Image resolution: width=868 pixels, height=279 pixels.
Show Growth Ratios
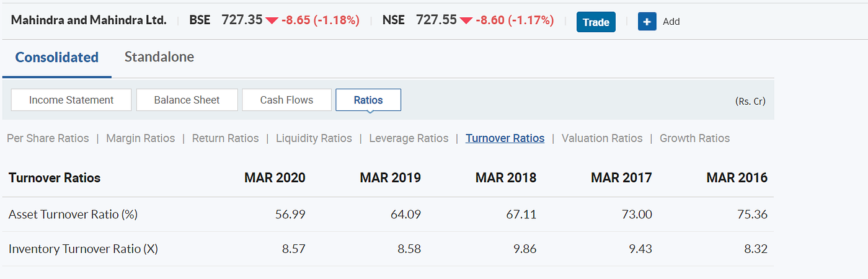click(x=695, y=138)
